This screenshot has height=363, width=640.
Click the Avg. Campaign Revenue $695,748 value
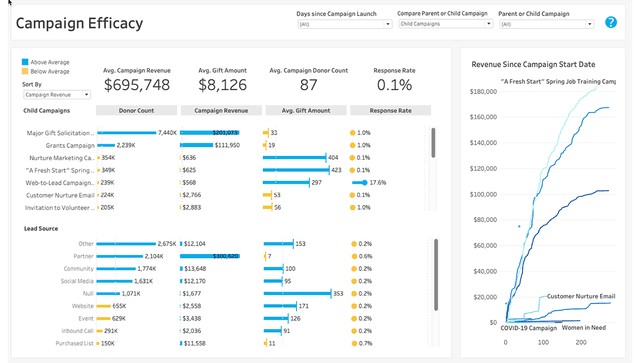pyautogui.click(x=137, y=85)
